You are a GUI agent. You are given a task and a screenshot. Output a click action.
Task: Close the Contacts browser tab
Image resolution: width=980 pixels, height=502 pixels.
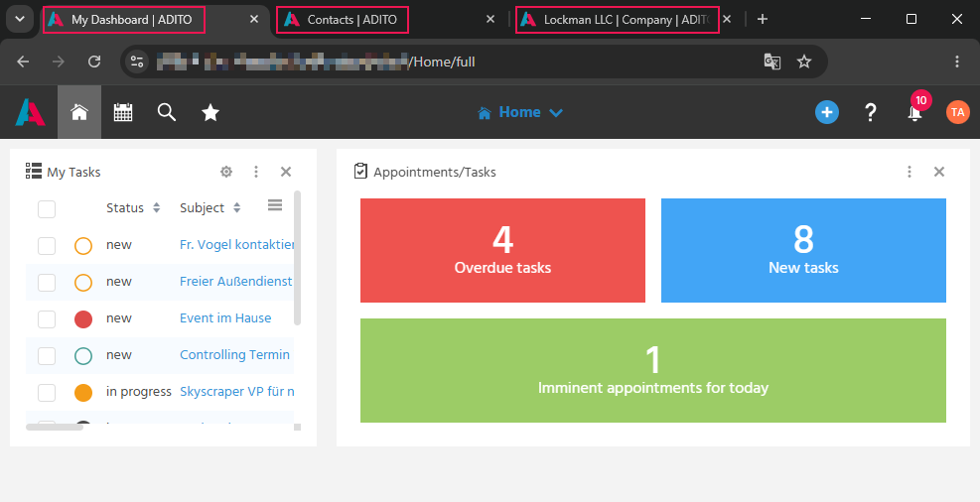tap(490, 20)
